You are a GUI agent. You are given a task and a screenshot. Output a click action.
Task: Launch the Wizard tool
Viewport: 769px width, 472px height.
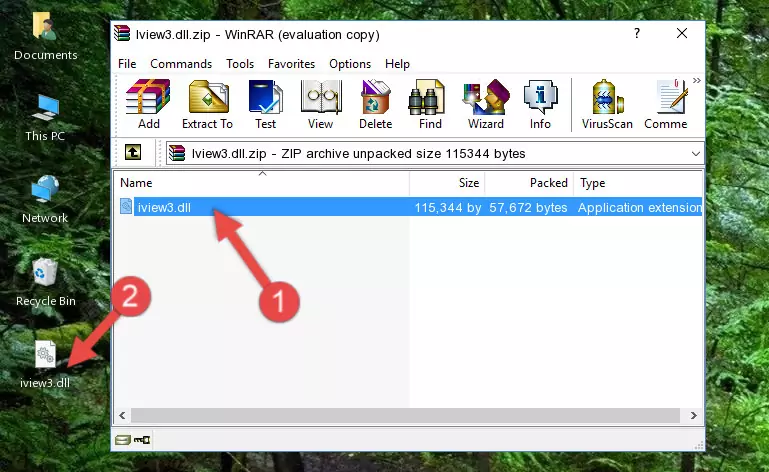pyautogui.click(x=486, y=105)
